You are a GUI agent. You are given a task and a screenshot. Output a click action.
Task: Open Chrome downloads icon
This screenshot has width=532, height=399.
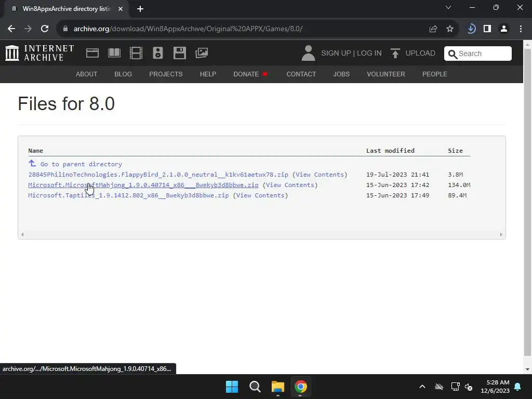(x=471, y=29)
